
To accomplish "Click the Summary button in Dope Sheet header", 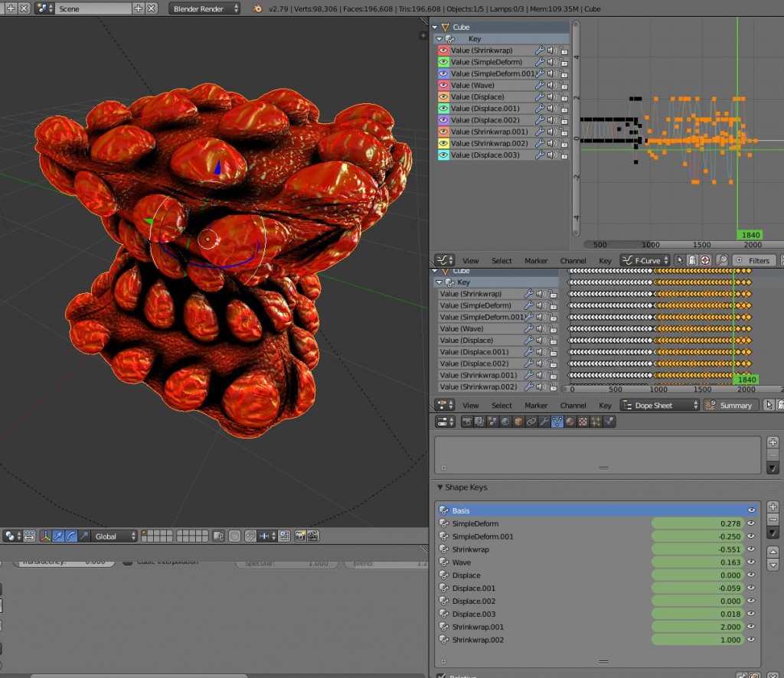I will 730,405.
